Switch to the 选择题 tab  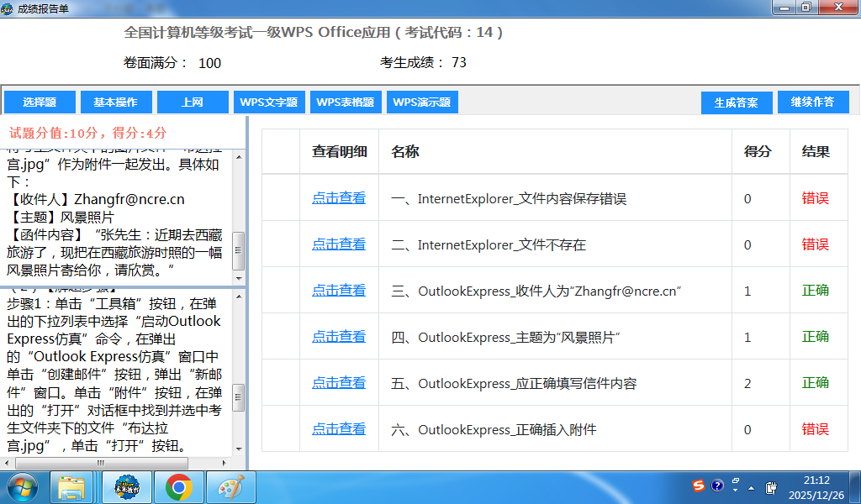(40, 102)
